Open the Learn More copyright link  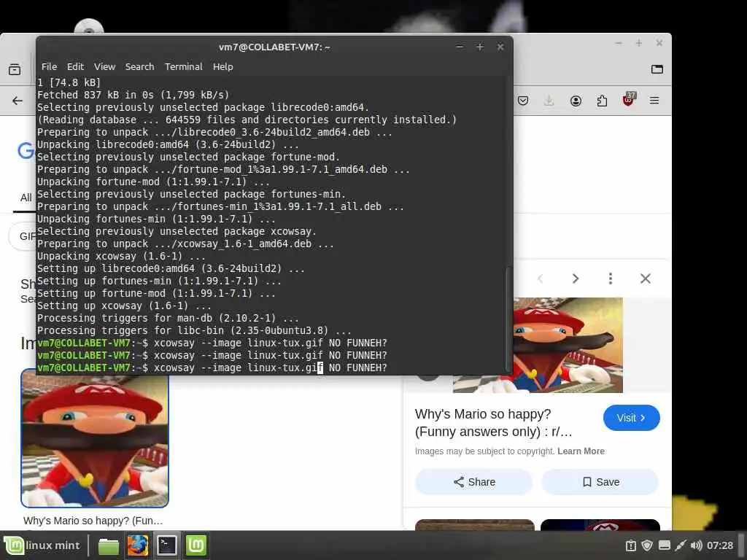point(581,451)
